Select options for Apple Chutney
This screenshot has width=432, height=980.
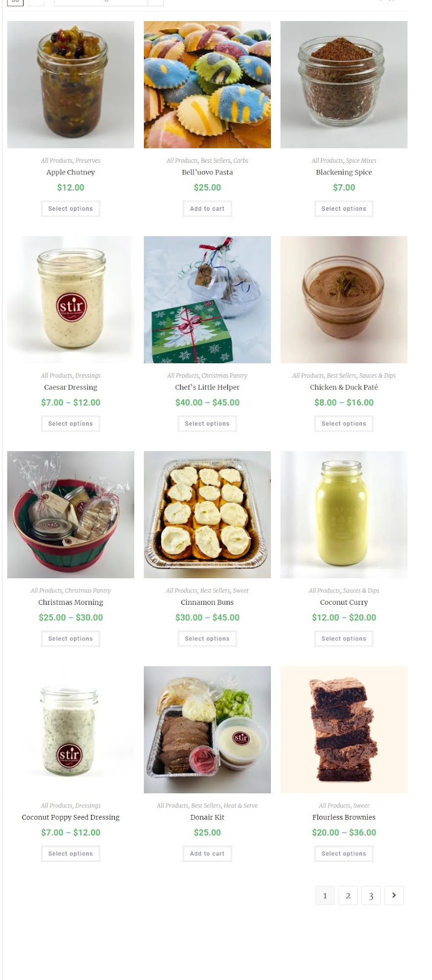point(71,209)
